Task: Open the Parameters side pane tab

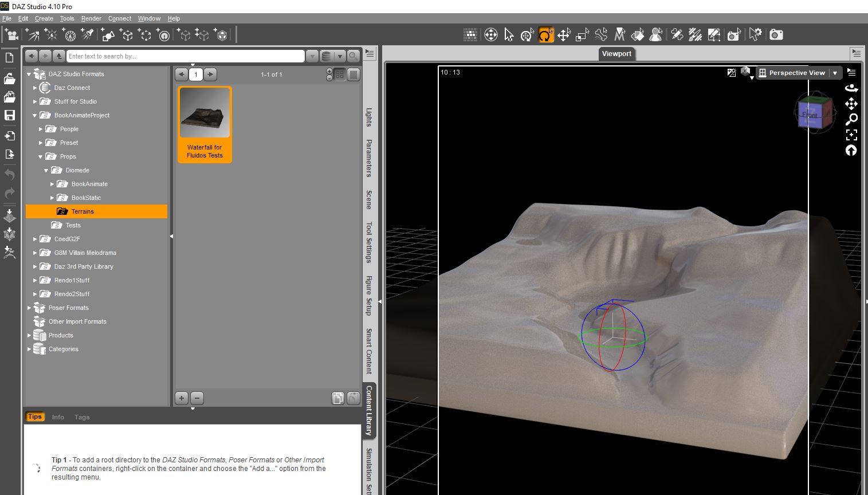Action: pyautogui.click(x=369, y=158)
